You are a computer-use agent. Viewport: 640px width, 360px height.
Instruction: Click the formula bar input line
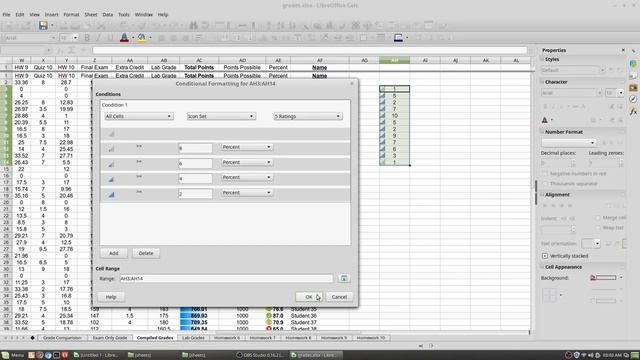(x=309, y=50)
